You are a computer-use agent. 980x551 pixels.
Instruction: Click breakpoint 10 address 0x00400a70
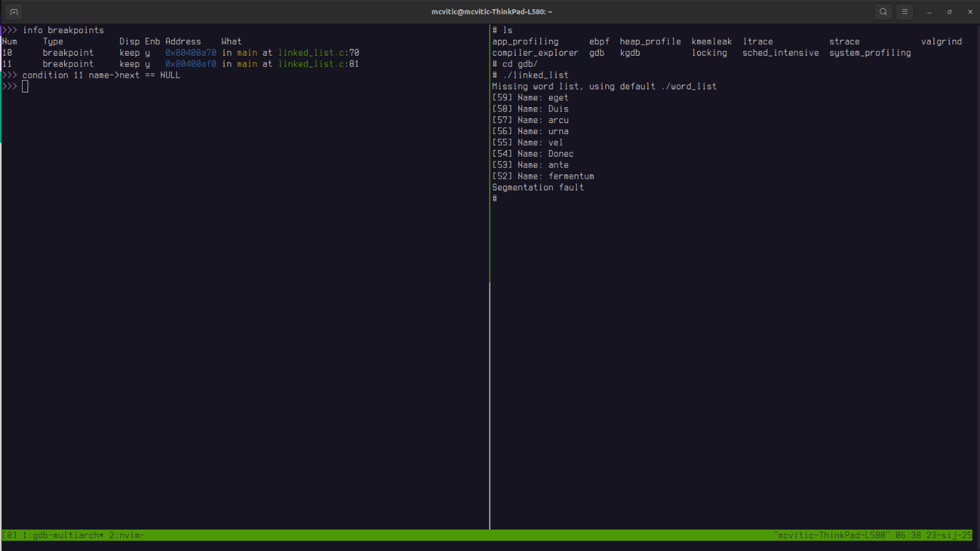tap(190, 53)
